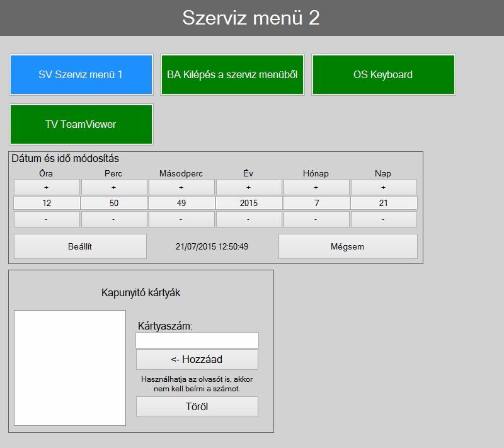This screenshot has width=504, height=448.
Task: Click the Szerviz menü 2 title
Action: (x=251, y=18)
